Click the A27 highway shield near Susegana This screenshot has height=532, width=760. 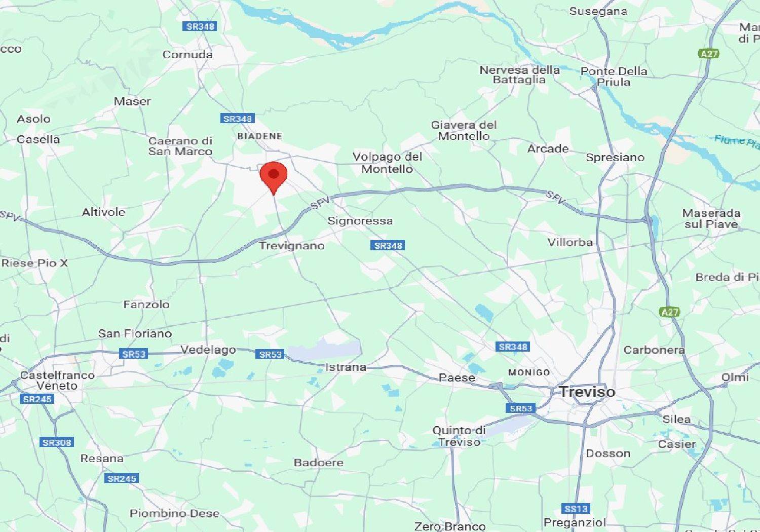coord(708,54)
